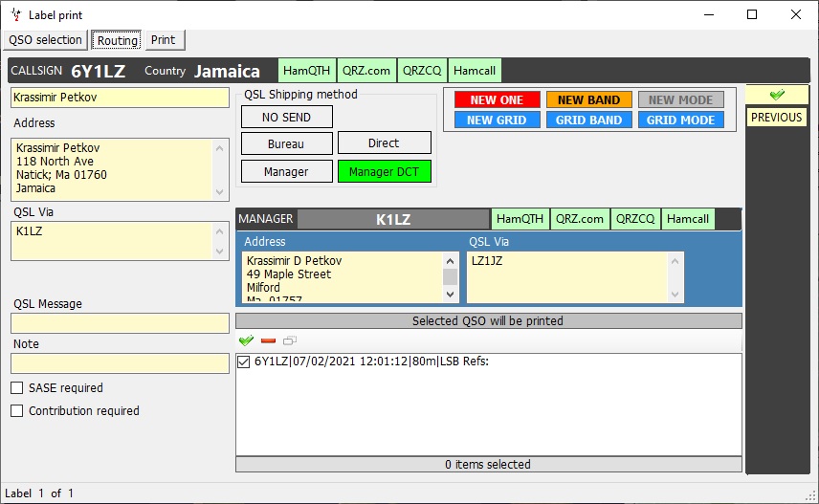Viewport: 819px width, 504px height.
Task: Click the Jamaica country text
Action: tap(227, 71)
